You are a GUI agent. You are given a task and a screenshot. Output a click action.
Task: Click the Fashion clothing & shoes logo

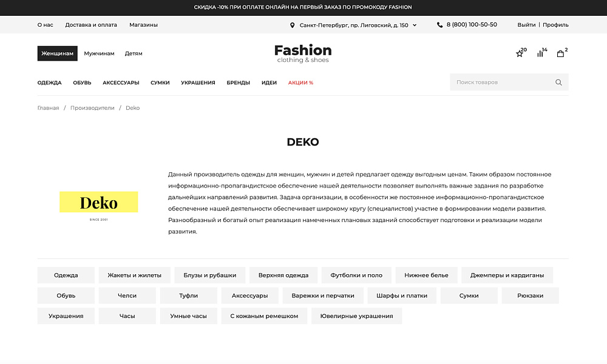point(303,53)
